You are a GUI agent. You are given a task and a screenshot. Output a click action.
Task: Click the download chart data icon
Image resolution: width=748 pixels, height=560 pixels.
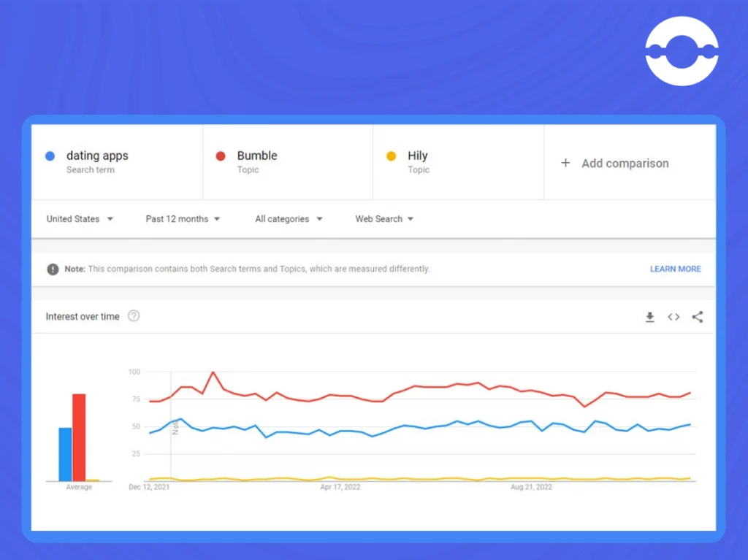[649, 317]
